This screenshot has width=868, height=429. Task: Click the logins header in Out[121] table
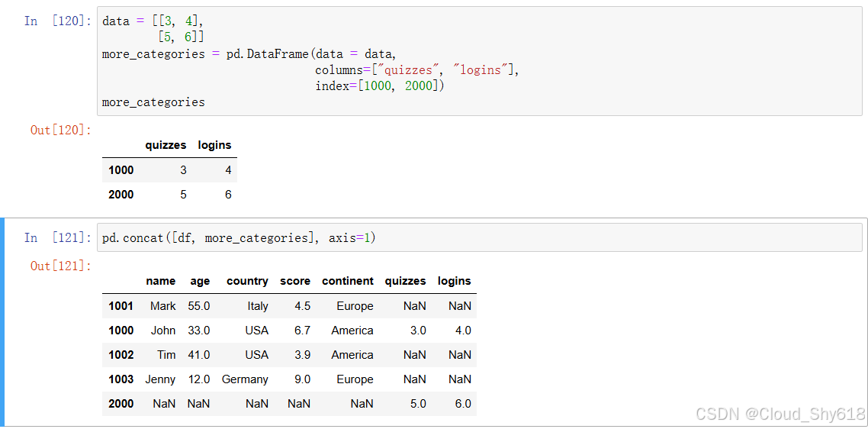455,281
